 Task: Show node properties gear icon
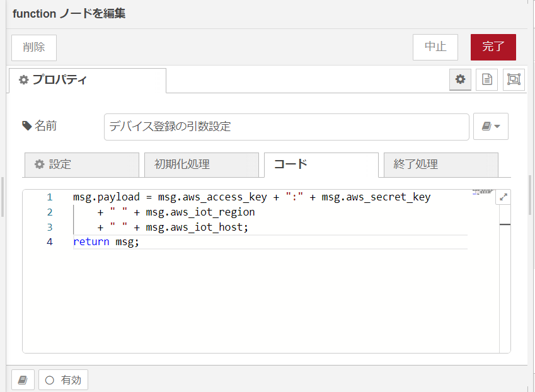click(x=460, y=79)
